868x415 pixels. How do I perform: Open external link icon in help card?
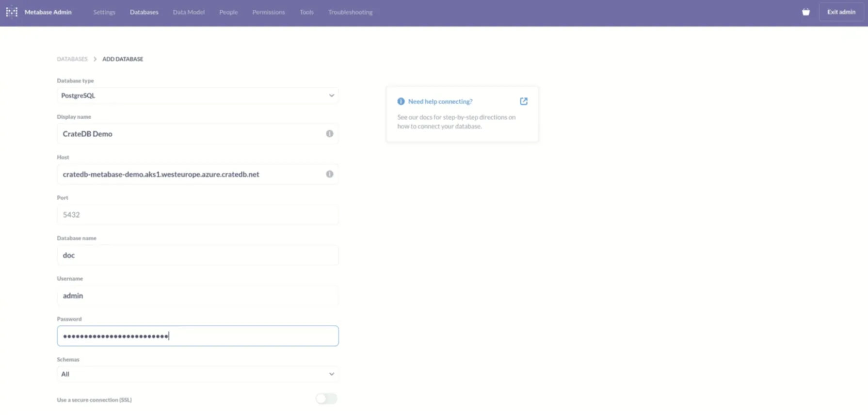pos(524,101)
